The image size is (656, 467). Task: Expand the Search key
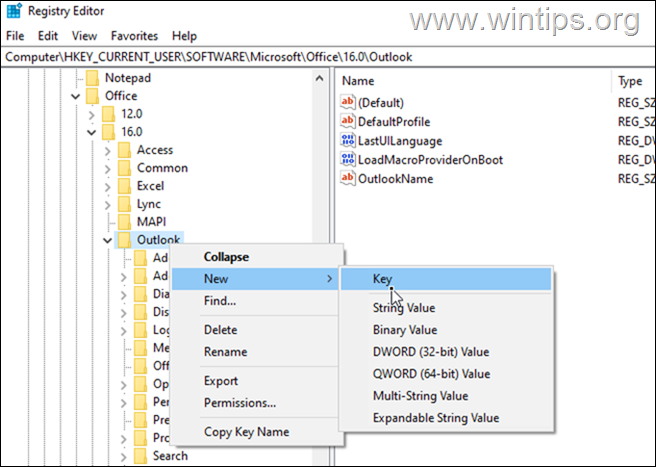[123, 456]
